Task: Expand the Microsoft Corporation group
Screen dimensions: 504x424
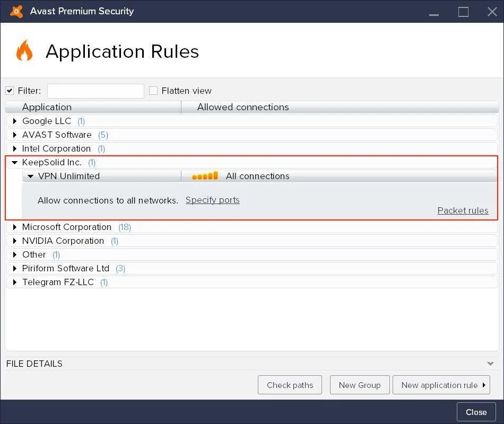Action: point(15,227)
